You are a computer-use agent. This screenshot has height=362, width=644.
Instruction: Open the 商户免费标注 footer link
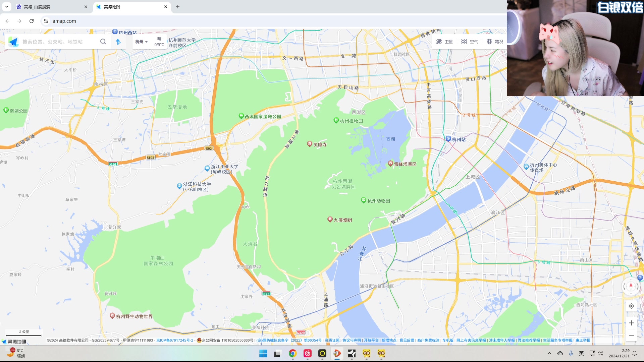pyautogui.click(x=428, y=340)
